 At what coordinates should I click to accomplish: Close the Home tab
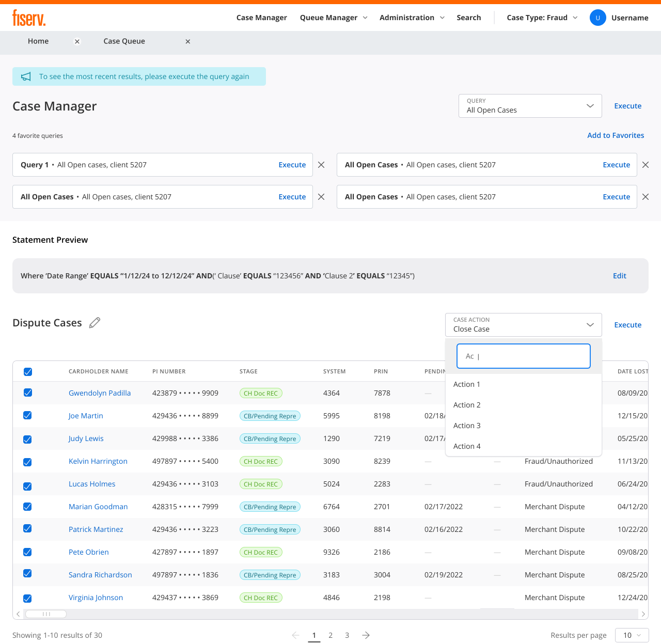coord(77,41)
